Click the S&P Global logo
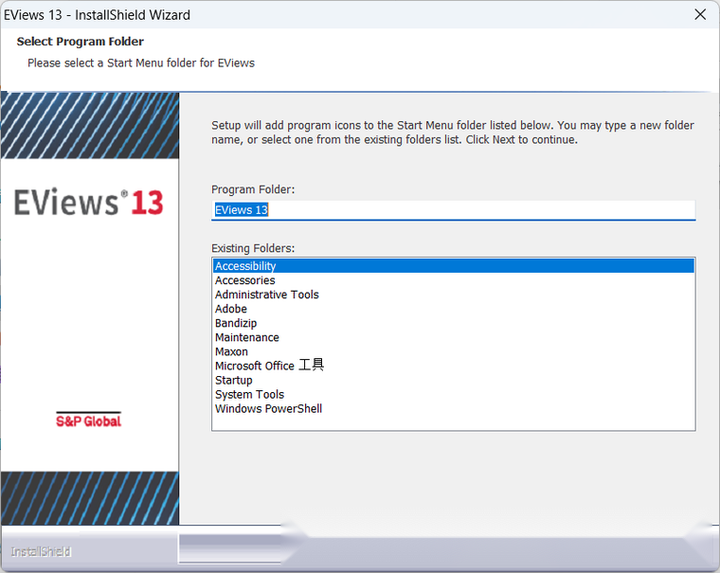This screenshot has height=573, width=720. 88,420
